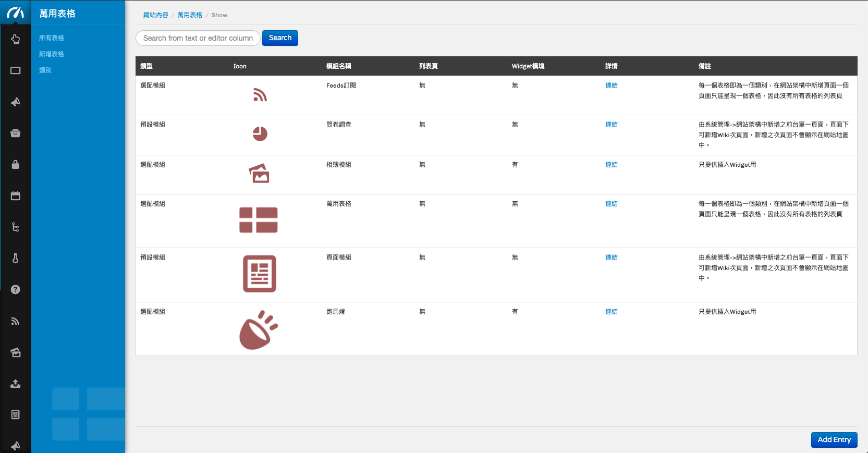Click the upload tray icon in sidebar
Image resolution: width=868 pixels, height=453 pixels.
[x=16, y=384]
